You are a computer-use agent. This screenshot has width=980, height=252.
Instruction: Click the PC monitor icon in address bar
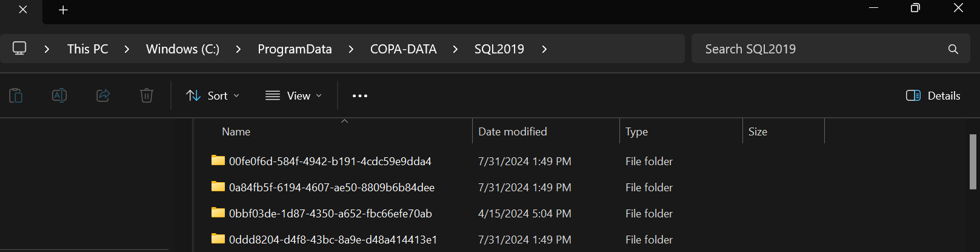coord(19,49)
